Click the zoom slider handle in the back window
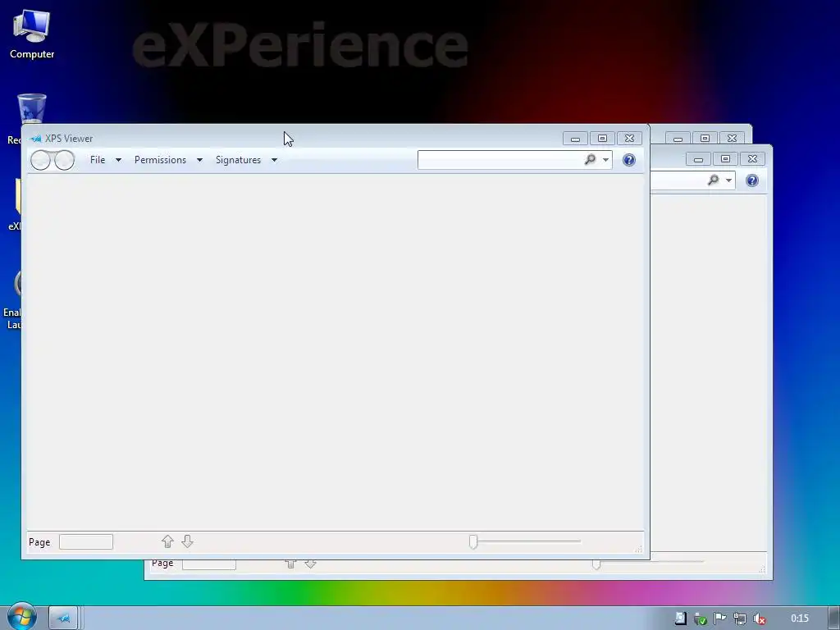Viewport: 840px width, 630px height. tap(596, 564)
